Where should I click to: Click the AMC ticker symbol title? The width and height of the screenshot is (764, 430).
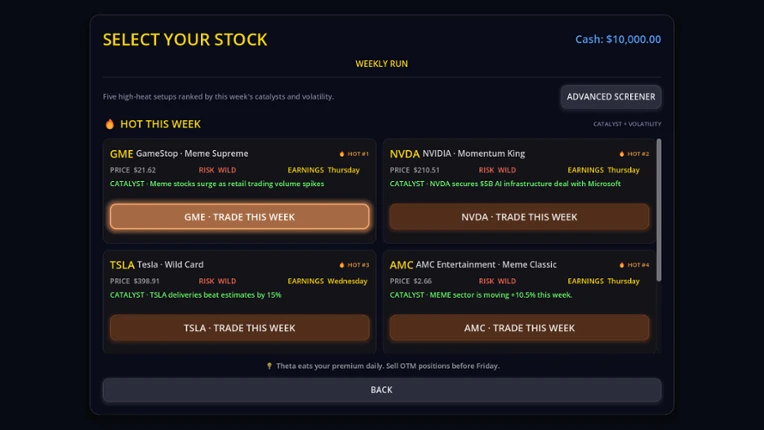(401, 265)
